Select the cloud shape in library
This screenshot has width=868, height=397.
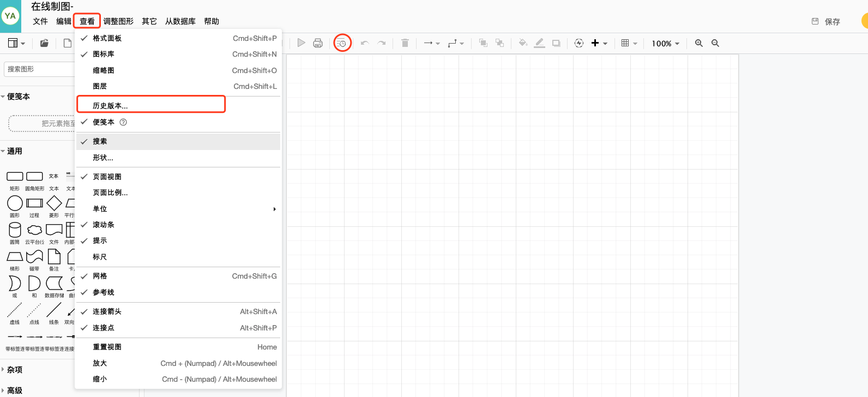34,230
